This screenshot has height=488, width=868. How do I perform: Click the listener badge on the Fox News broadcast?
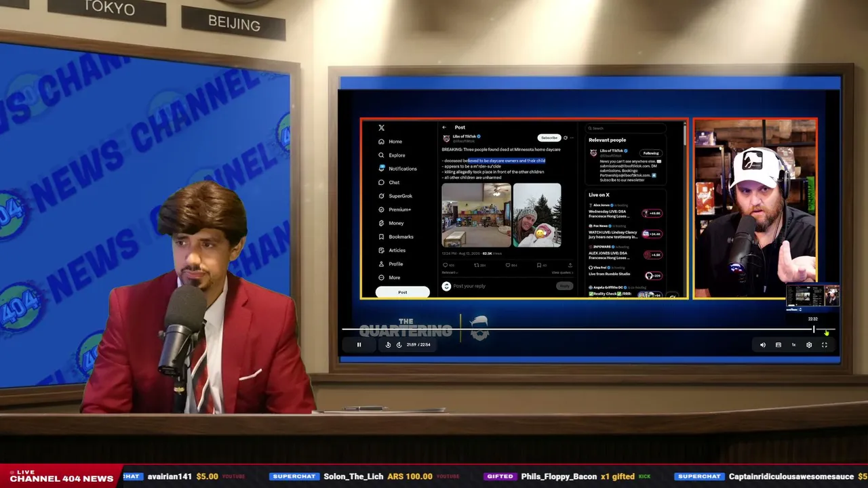(x=652, y=234)
